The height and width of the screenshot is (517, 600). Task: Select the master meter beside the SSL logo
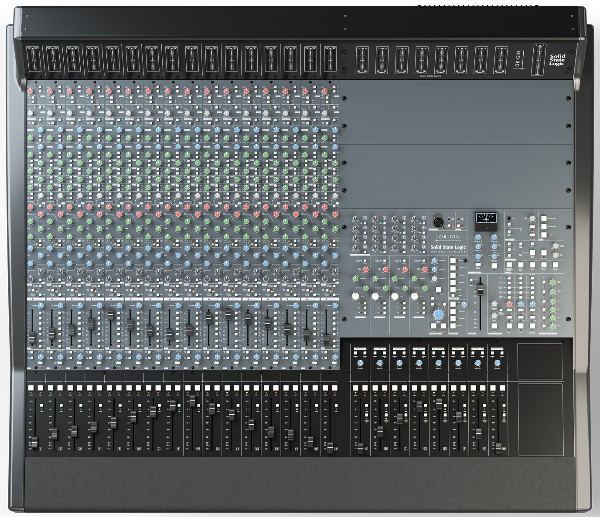540,60
